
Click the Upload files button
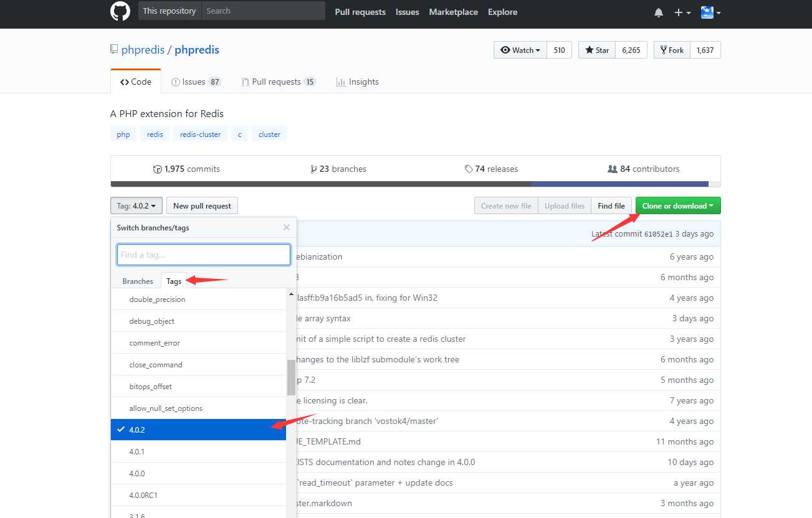click(565, 206)
